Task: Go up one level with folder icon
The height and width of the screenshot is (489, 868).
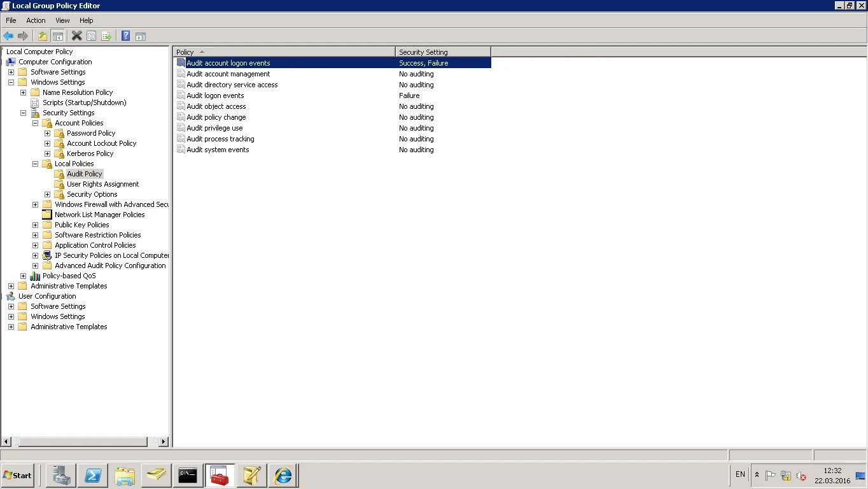Action: 43,36
